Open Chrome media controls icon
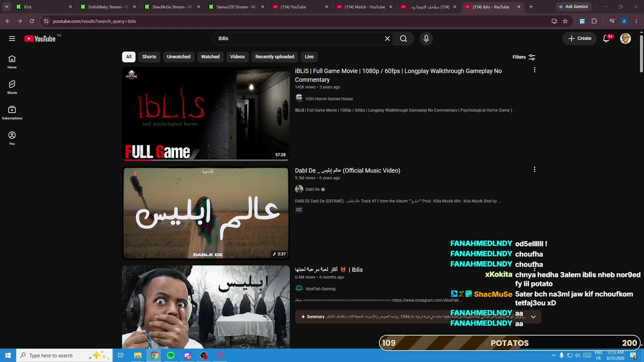Image resolution: width=644 pixels, height=362 pixels. [612, 21]
